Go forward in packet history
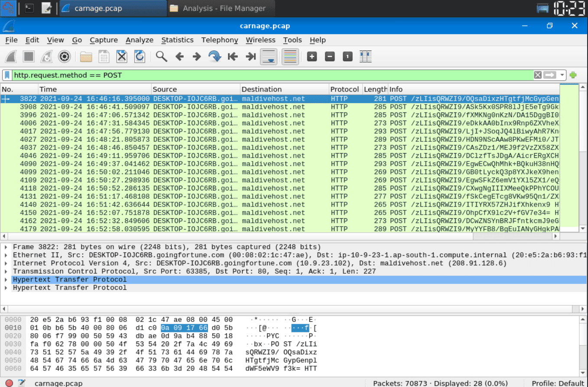The image size is (588, 387). [197, 56]
